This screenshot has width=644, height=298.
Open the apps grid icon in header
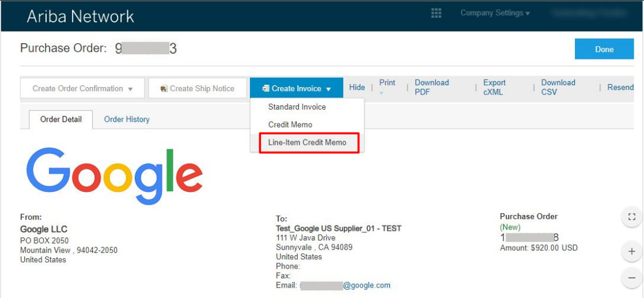click(436, 13)
